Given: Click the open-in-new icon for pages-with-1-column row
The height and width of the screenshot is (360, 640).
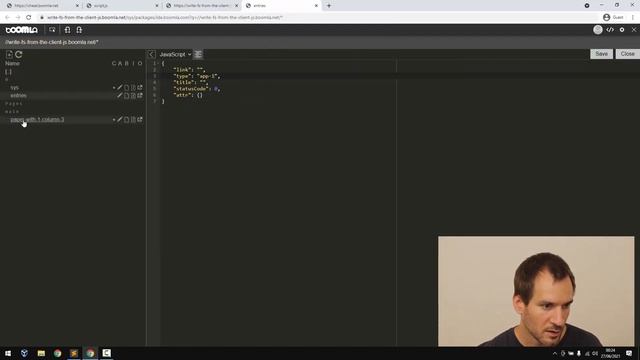Looking at the screenshot, I should pyautogui.click(x=140, y=120).
